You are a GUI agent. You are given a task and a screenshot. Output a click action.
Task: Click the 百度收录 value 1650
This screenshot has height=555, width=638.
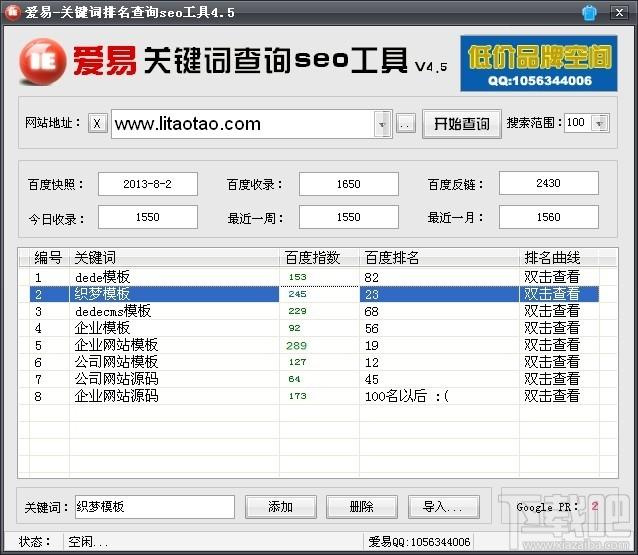pyautogui.click(x=348, y=184)
